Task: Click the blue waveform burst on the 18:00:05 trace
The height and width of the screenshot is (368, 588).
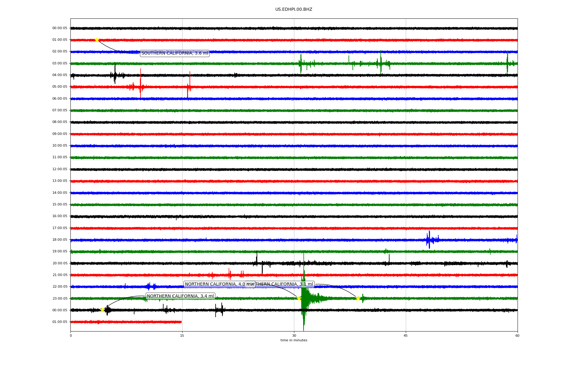Action: click(429, 240)
